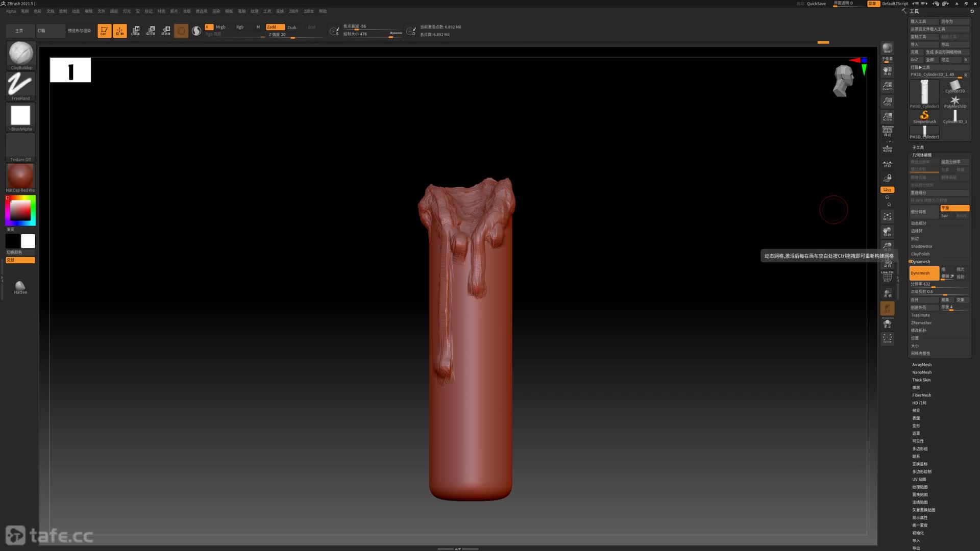
Task: Open the 工具 (Tool) menu
Action: [x=267, y=11]
